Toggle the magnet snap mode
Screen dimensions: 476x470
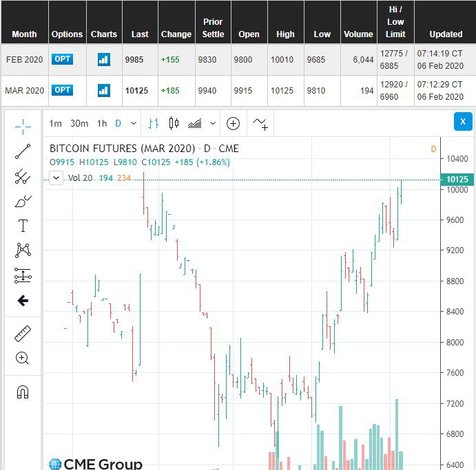pyautogui.click(x=23, y=392)
